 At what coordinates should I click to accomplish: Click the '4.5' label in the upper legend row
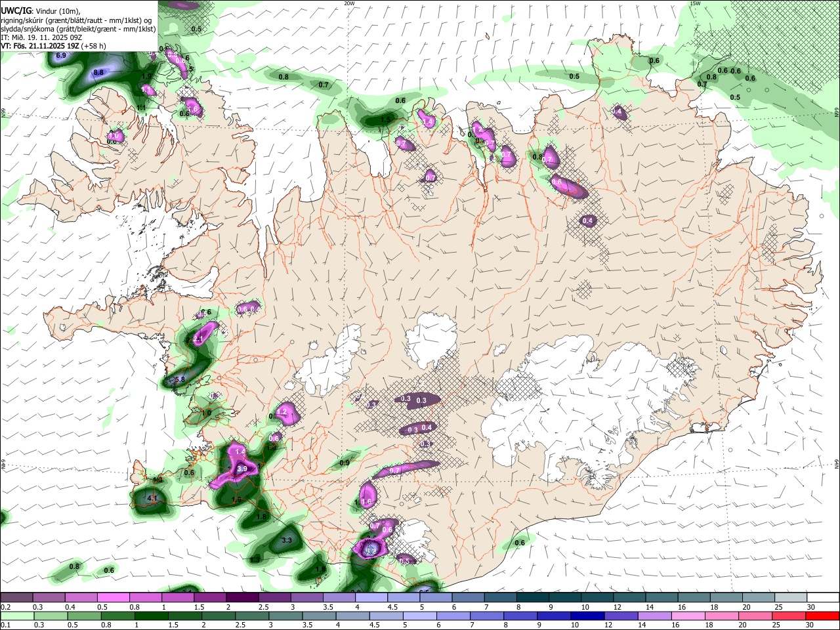coord(392,607)
